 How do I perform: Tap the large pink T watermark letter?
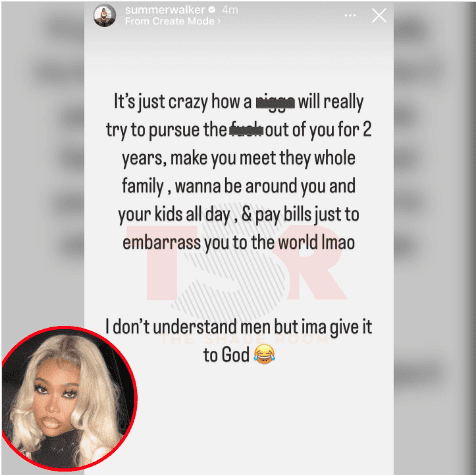[x=168, y=263]
